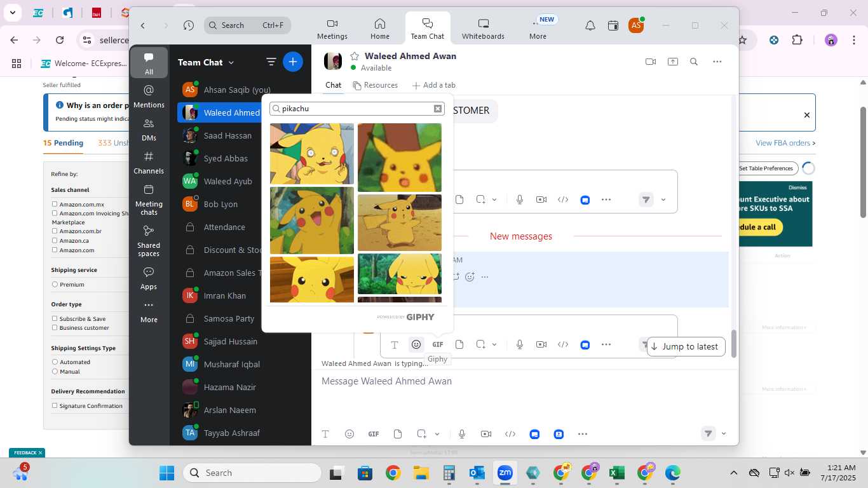Open Meeting chats in the sidebar
The height and width of the screenshot is (488, 868).
pyautogui.click(x=149, y=199)
